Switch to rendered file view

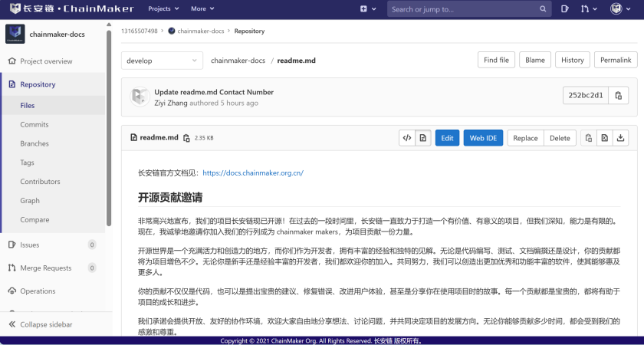coord(422,138)
